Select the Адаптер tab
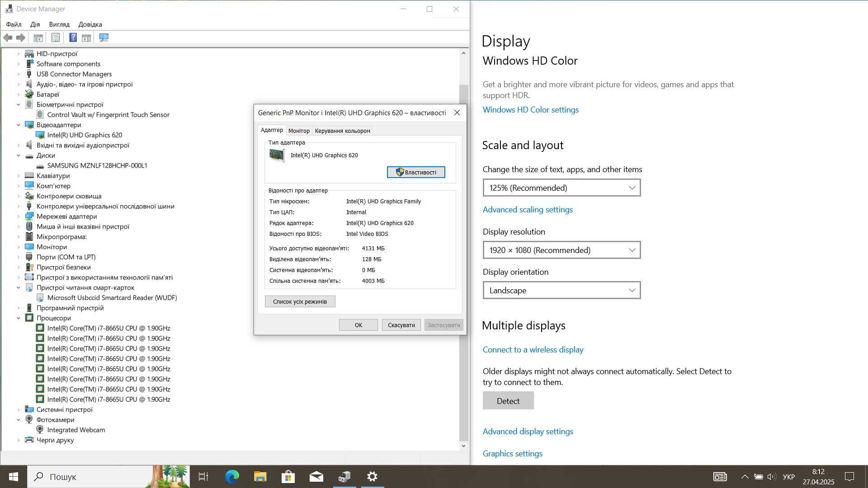 pyautogui.click(x=272, y=130)
